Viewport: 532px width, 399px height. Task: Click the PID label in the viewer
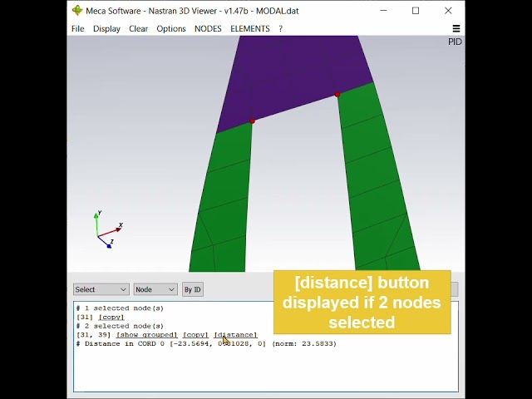click(455, 42)
